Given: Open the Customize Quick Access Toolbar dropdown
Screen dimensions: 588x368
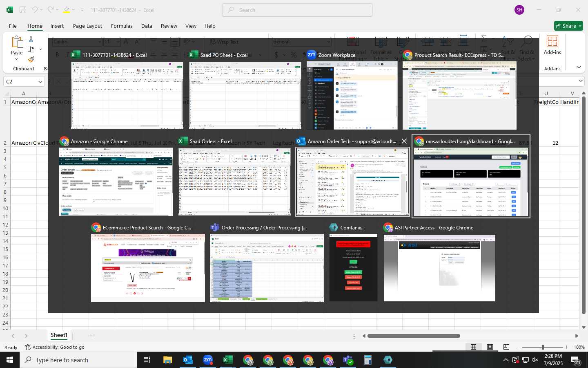Looking at the screenshot, I should (x=82, y=10).
